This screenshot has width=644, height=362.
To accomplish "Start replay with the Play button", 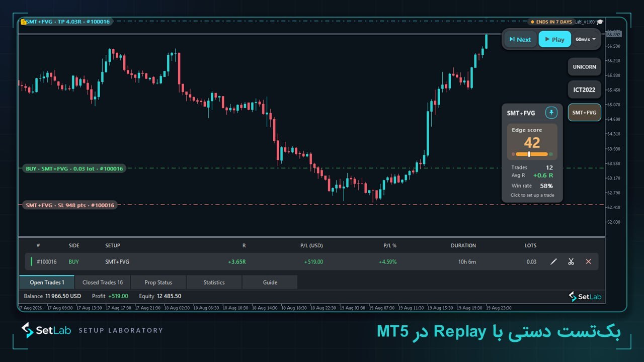I will pyautogui.click(x=555, y=39).
